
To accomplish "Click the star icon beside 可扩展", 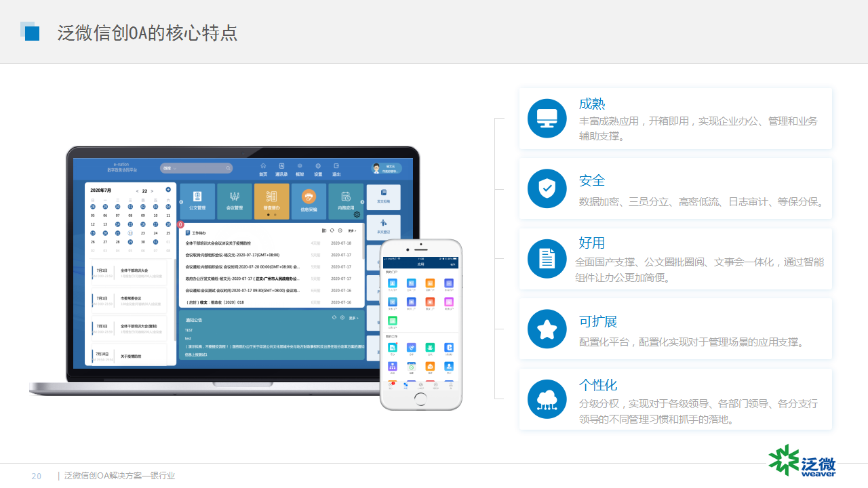I will coord(547,329).
